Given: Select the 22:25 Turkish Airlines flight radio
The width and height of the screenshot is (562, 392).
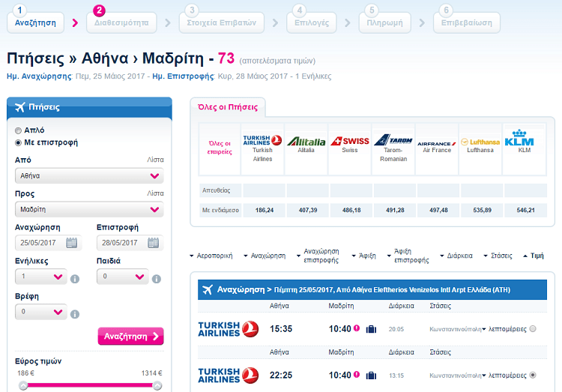Looking at the screenshot, I should 533,376.
